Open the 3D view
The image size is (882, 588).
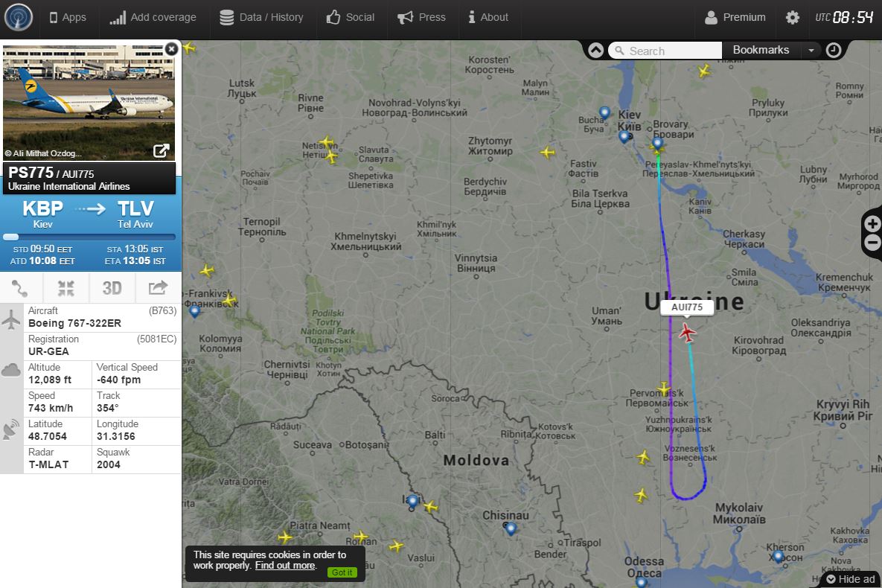pyautogui.click(x=112, y=288)
